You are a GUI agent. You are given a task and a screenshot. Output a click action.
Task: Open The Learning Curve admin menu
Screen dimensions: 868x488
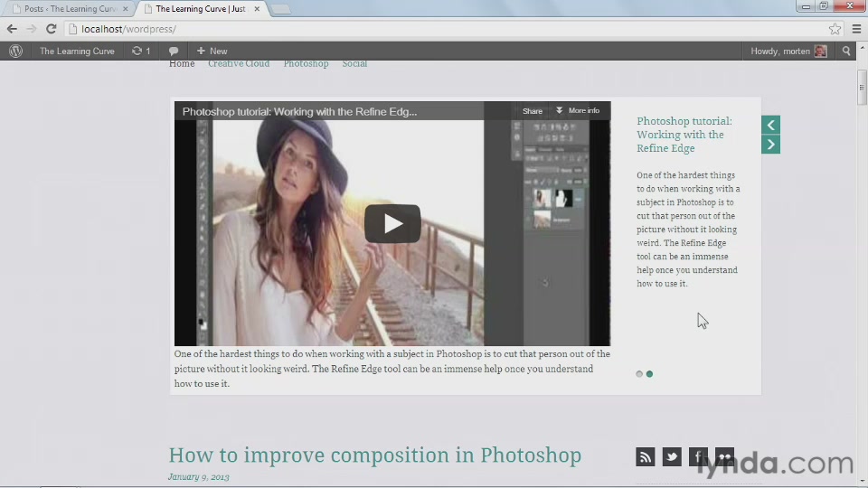tap(77, 51)
